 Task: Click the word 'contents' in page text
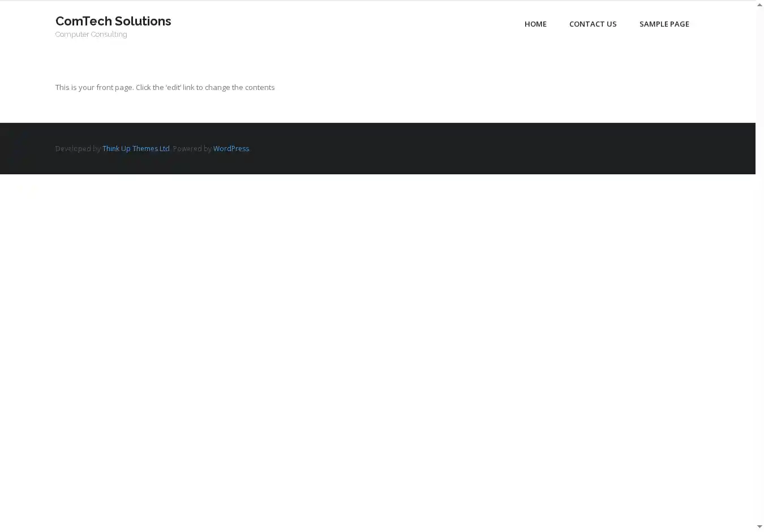pyautogui.click(x=260, y=87)
